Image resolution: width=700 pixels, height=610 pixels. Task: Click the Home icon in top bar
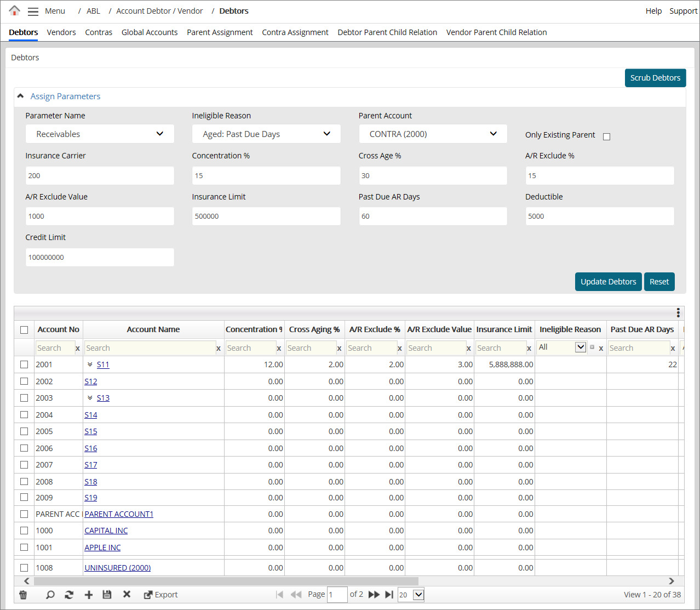pos(15,10)
